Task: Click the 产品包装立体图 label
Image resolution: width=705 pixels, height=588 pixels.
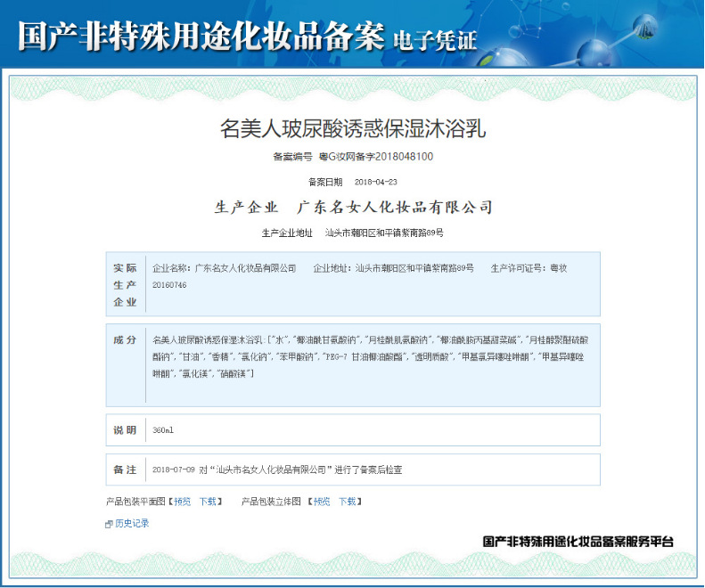Action: coord(271,502)
